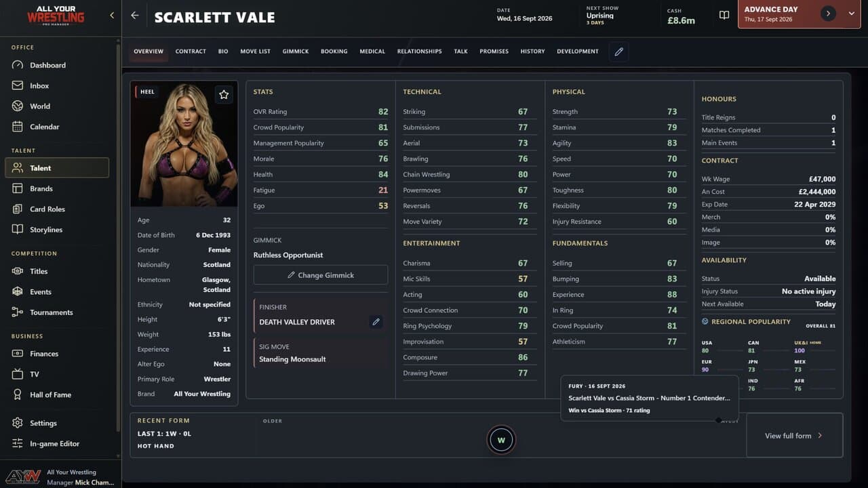Image resolution: width=868 pixels, height=488 pixels.
Task: Edit the Death Valley Driver finisher
Action: pos(376,322)
